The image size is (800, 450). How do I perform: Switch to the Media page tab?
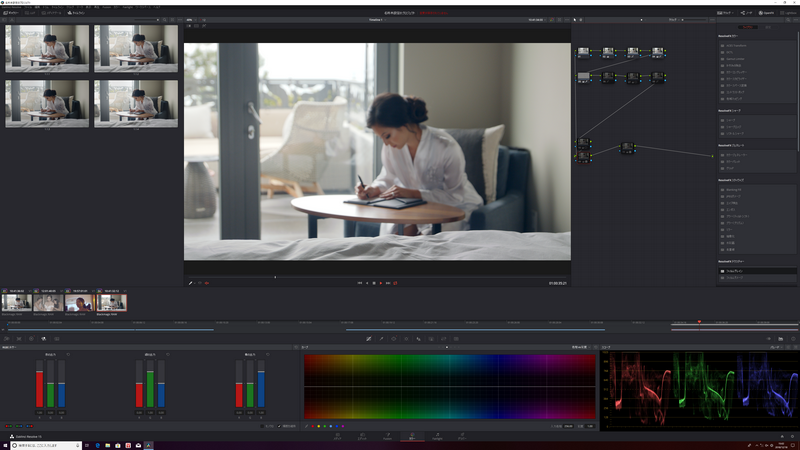[x=337, y=437]
